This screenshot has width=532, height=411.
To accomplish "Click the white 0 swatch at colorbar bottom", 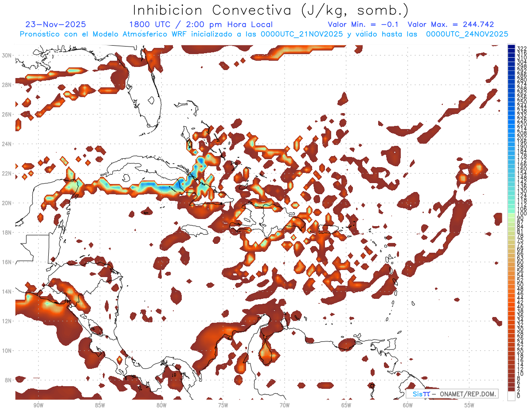I will pyautogui.click(x=512, y=395).
